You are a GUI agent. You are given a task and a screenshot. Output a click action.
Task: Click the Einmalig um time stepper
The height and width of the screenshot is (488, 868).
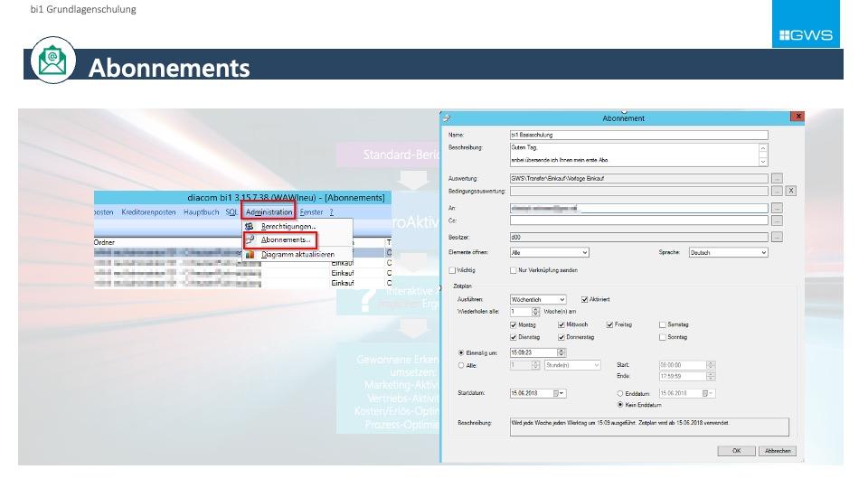pos(561,352)
